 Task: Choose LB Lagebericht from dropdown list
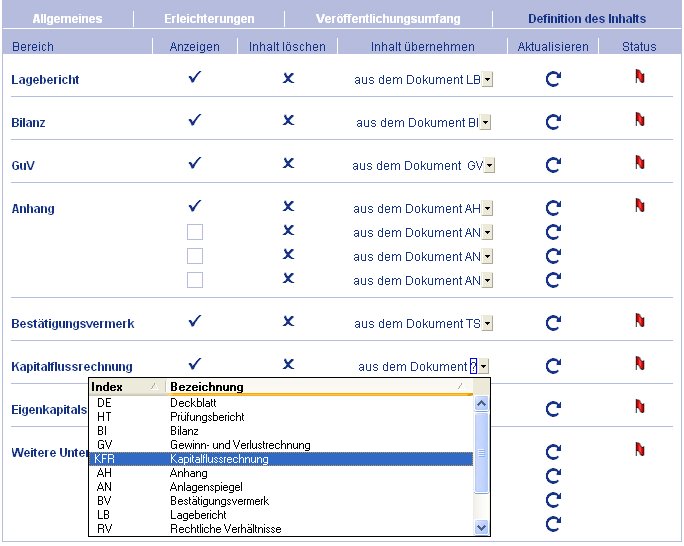point(281,515)
